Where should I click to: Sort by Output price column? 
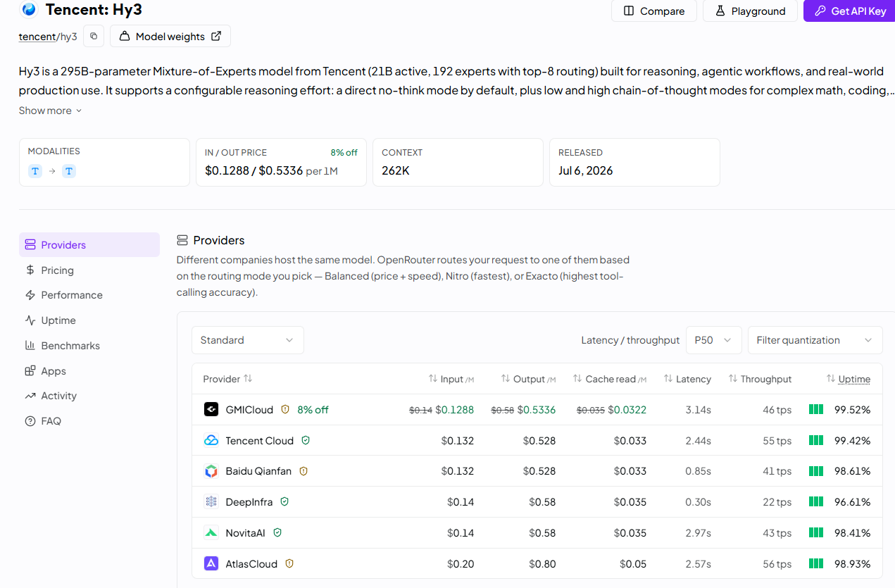529,379
